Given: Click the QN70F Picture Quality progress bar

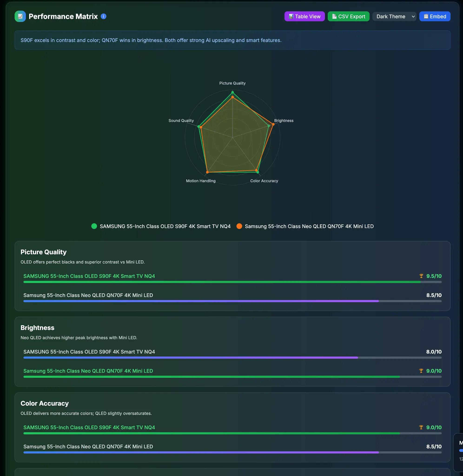Looking at the screenshot, I should point(232,301).
